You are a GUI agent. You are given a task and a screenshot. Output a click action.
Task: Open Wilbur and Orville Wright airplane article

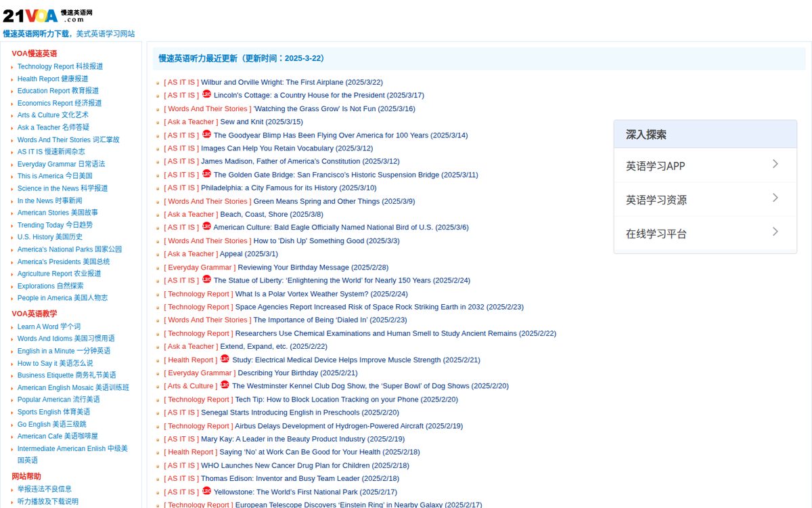pyautogui.click(x=292, y=82)
